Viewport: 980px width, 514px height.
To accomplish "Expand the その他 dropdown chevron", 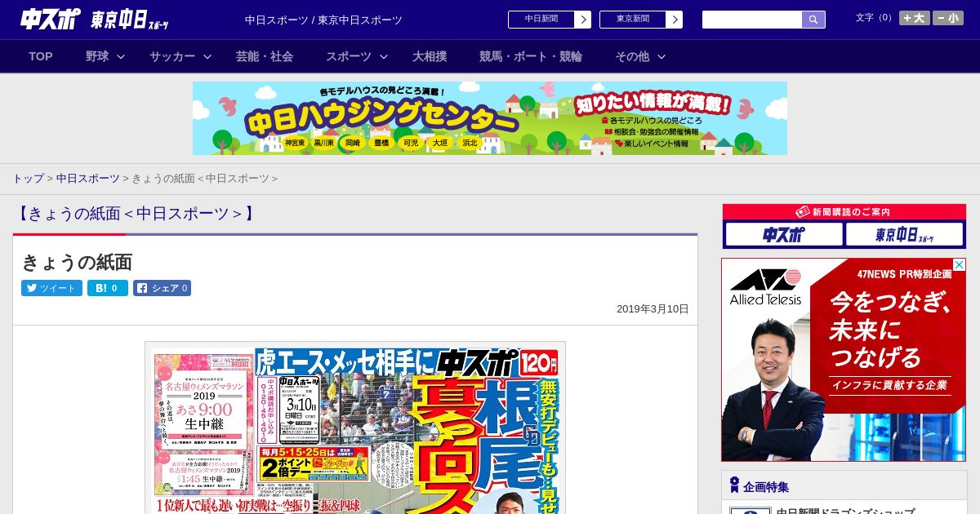I will (661, 56).
